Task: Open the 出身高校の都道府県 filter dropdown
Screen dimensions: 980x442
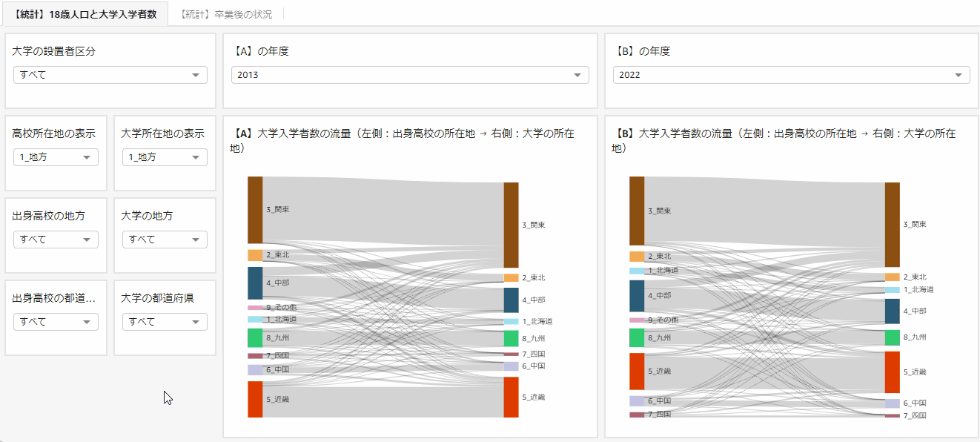Action: click(x=56, y=322)
